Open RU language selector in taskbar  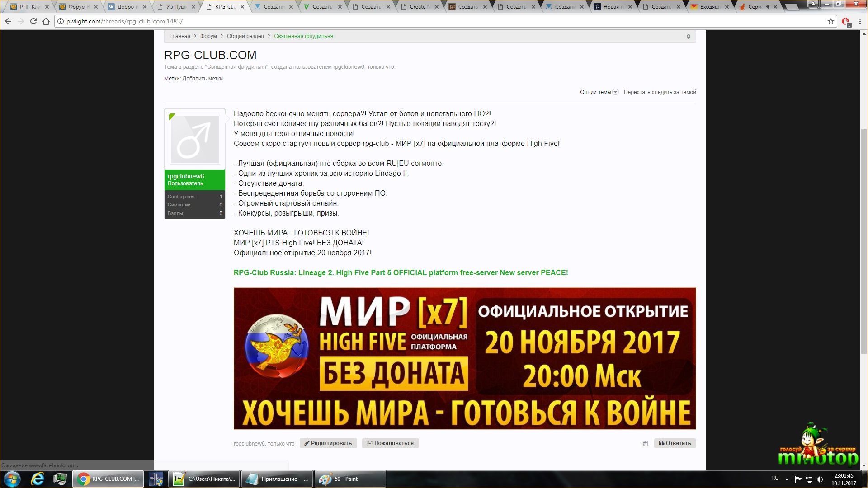tap(775, 478)
